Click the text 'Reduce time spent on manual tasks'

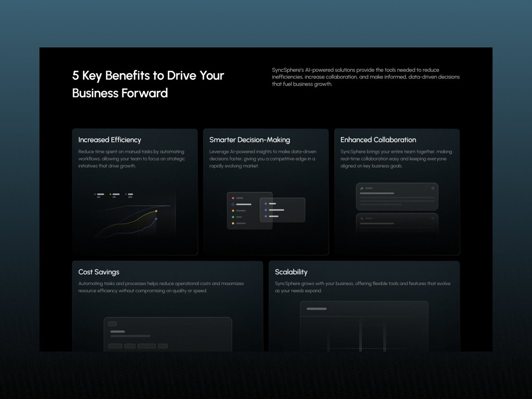[115, 152]
